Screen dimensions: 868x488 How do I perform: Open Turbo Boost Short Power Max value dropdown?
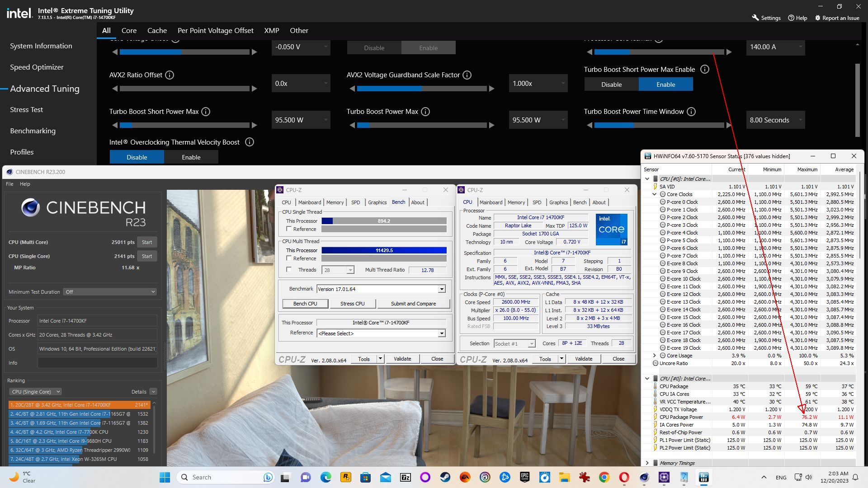click(x=301, y=120)
